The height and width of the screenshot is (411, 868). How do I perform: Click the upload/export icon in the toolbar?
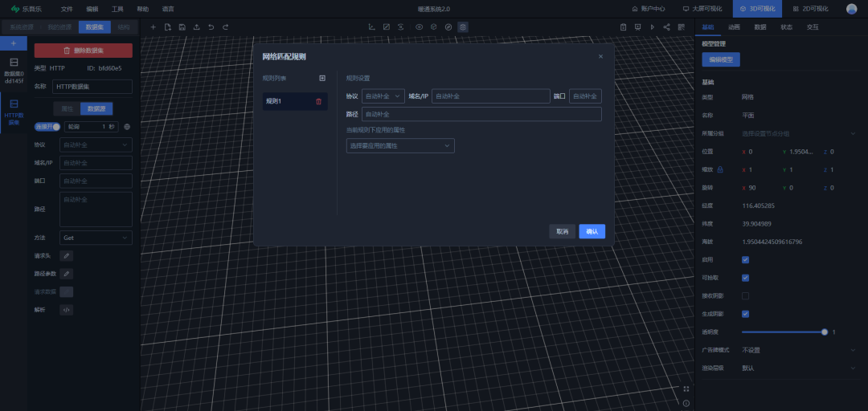pyautogui.click(x=197, y=27)
